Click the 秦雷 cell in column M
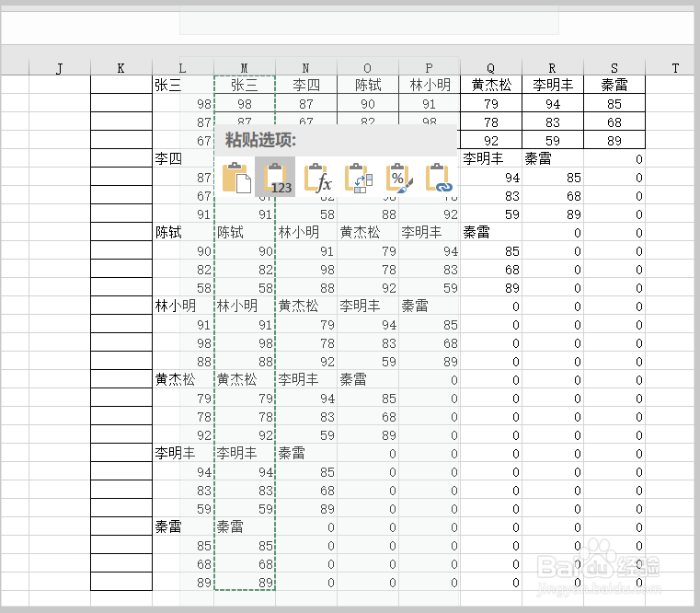 tap(245, 526)
